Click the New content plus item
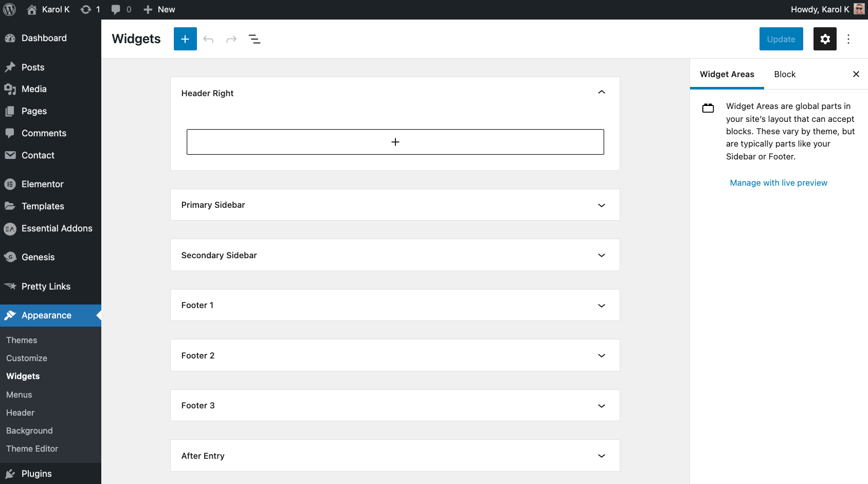Image resolution: width=868 pixels, height=484 pixels. (159, 9)
